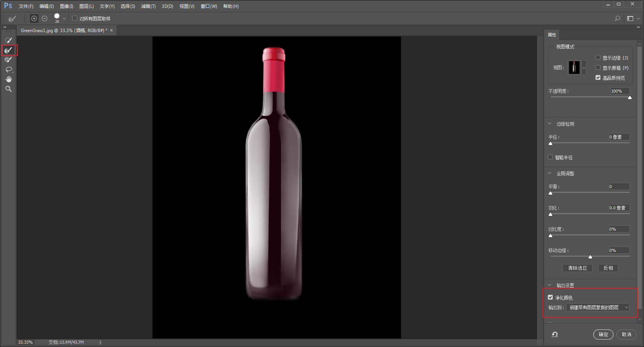This screenshot has height=347, width=644.
Task: Open the view mode dropdown arrow
Action: (584, 68)
